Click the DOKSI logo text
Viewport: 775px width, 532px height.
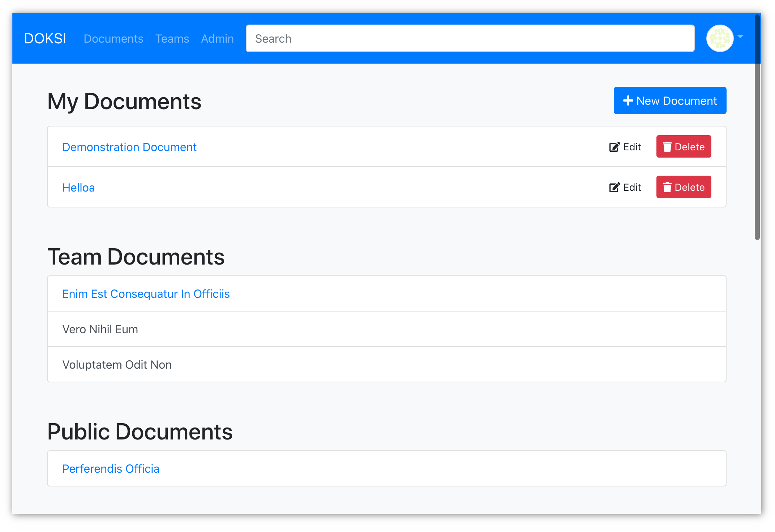(x=45, y=39)
